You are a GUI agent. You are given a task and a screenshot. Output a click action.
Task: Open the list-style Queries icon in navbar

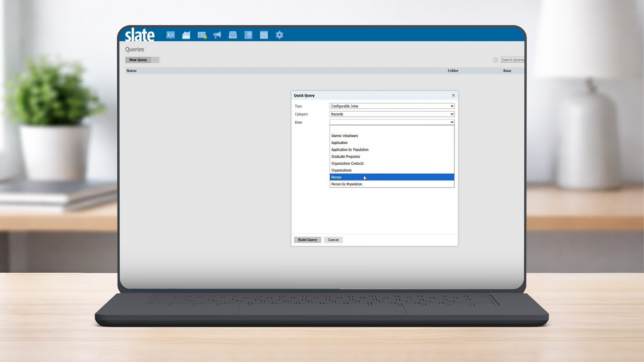(x=248, y=35)
